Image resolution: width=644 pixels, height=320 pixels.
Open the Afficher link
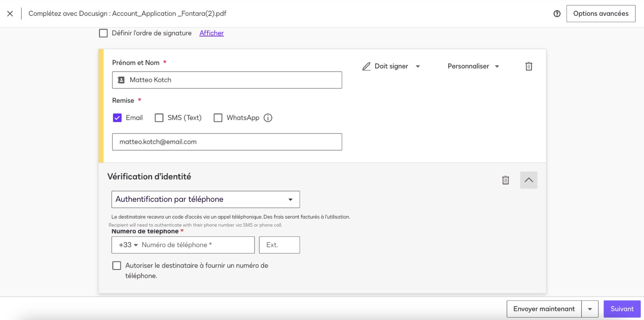[212, 33]
